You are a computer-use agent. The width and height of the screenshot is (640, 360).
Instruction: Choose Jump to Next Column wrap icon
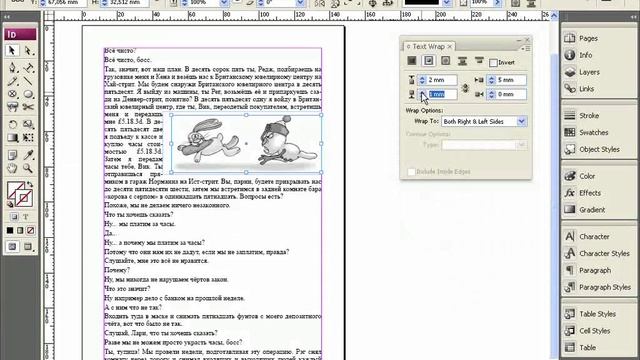[x=479, y=61]
